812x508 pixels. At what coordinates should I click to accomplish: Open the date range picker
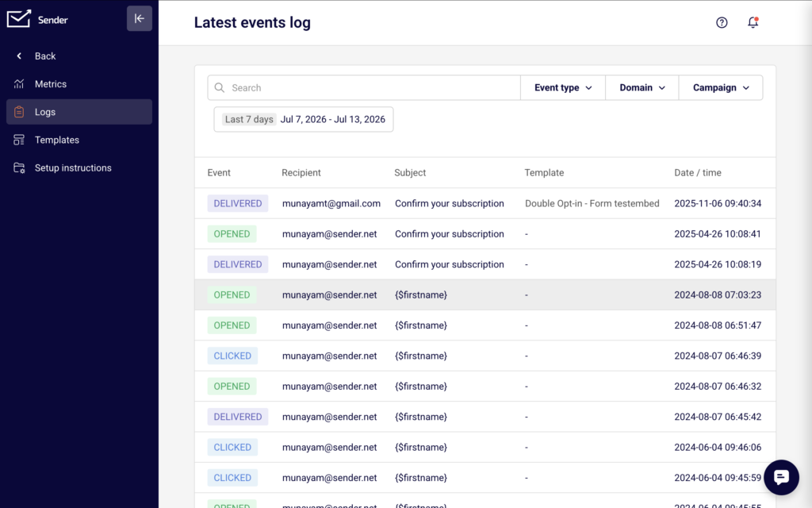tap(304, 119)
